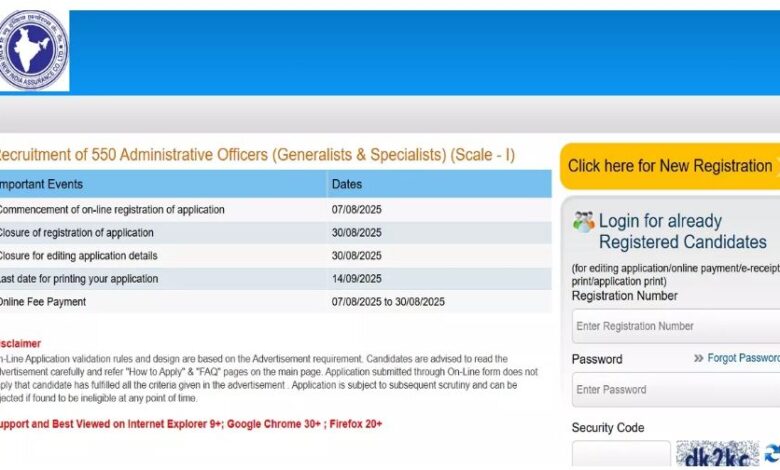780x470 pixels.
Task: Click the red Disclaimer heading
Action: pyautogui.click(x=20, y=344)
